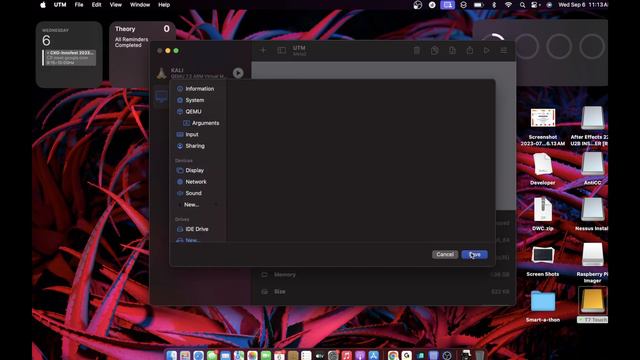Open Spotlight search icon
640x360 pixels.
point(522,5)
